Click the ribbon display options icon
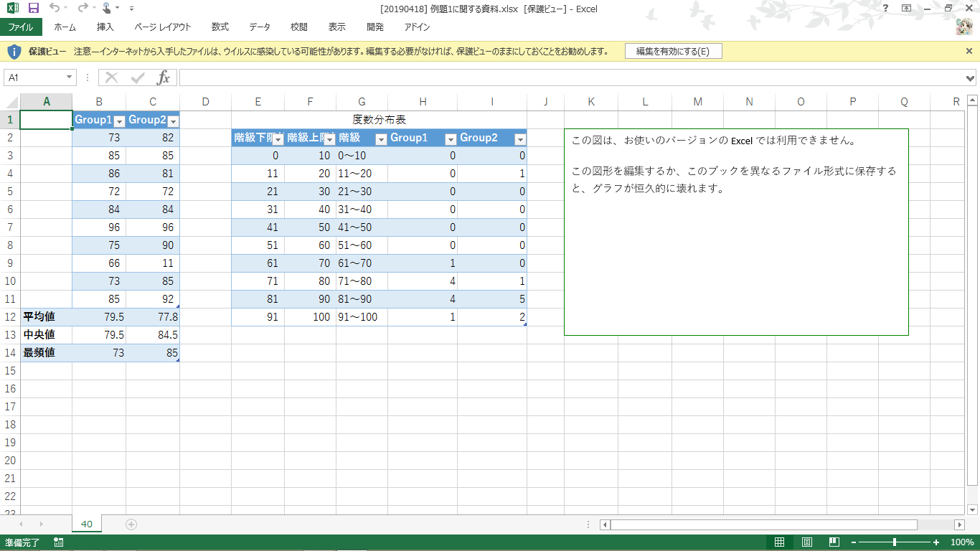 point(907,9)
